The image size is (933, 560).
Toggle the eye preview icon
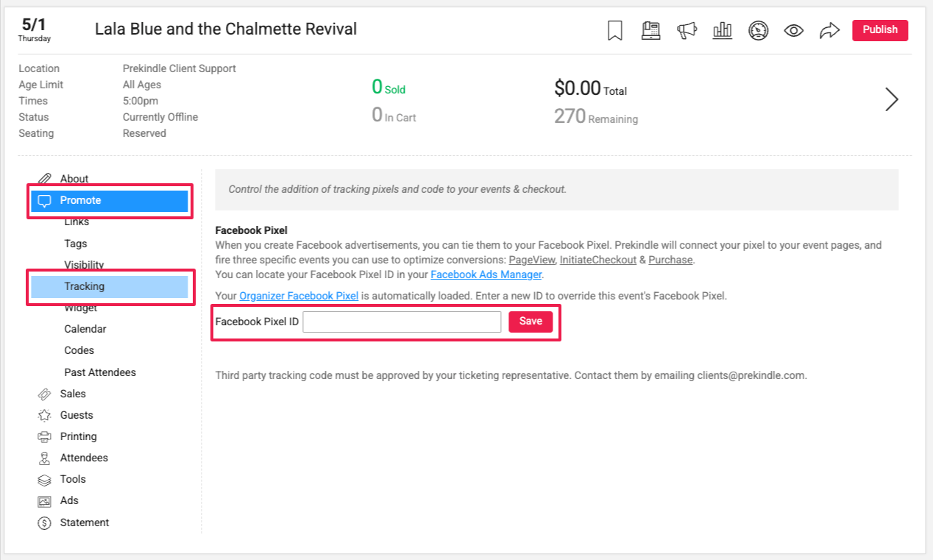[x=793, y=30]
